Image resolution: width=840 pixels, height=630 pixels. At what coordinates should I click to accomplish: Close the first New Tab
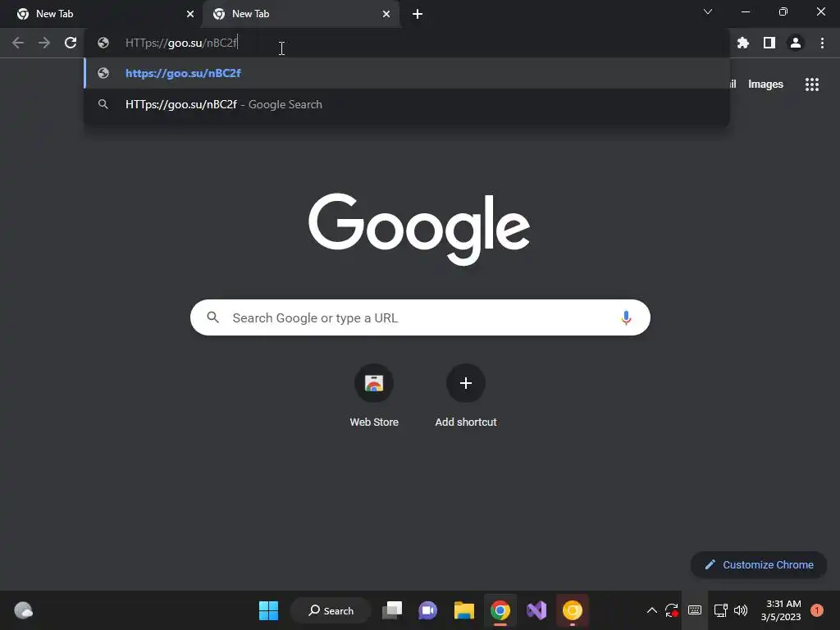(190, 14)
